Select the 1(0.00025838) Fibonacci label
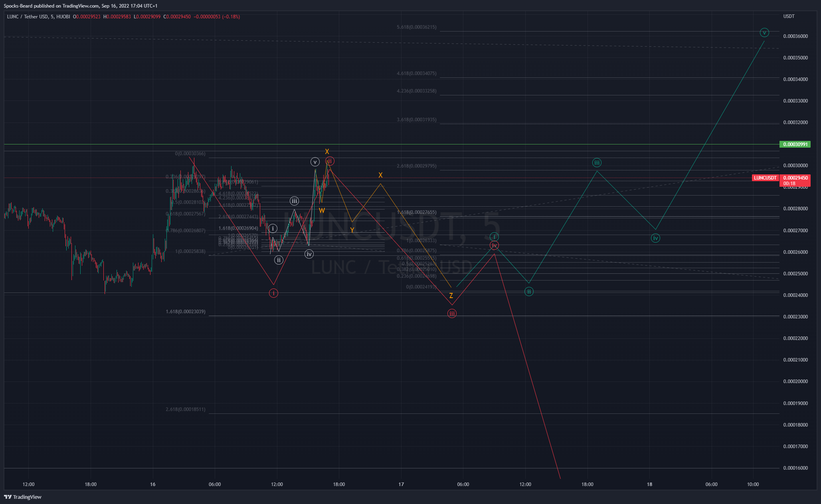Viewport: 821px width, 504px height. [x=190, y=251]
